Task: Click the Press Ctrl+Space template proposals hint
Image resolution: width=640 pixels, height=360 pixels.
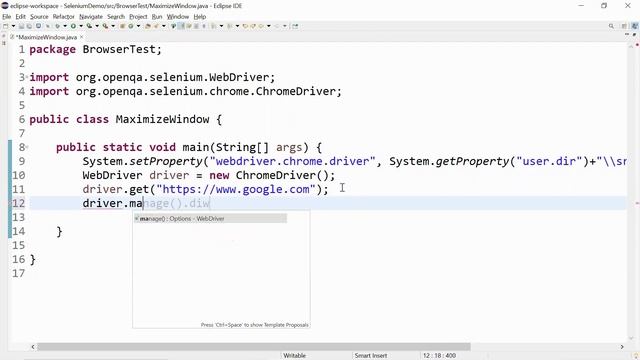Action: [x=254, y=325]
